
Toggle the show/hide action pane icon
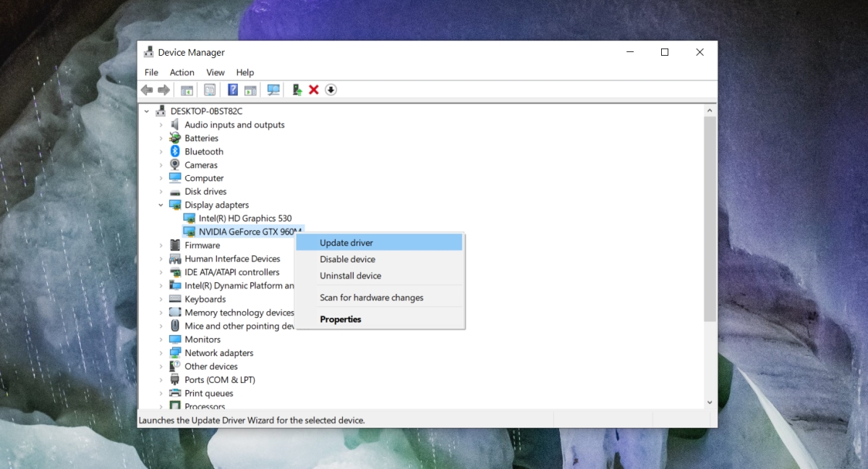250,90
